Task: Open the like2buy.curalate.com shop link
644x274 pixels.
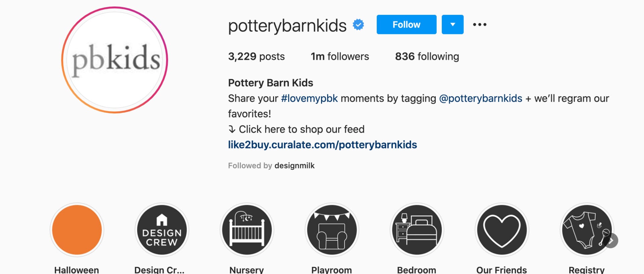Action: coord(322,145)
